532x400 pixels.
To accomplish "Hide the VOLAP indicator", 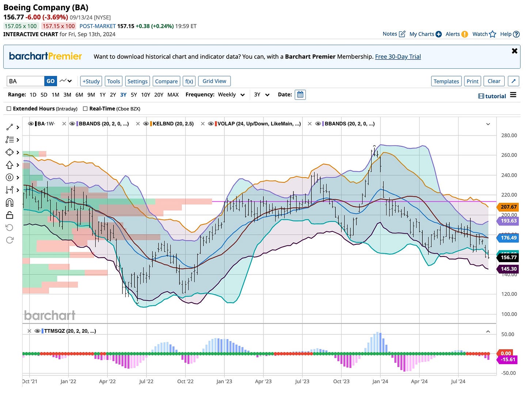I will click(211, 124).
